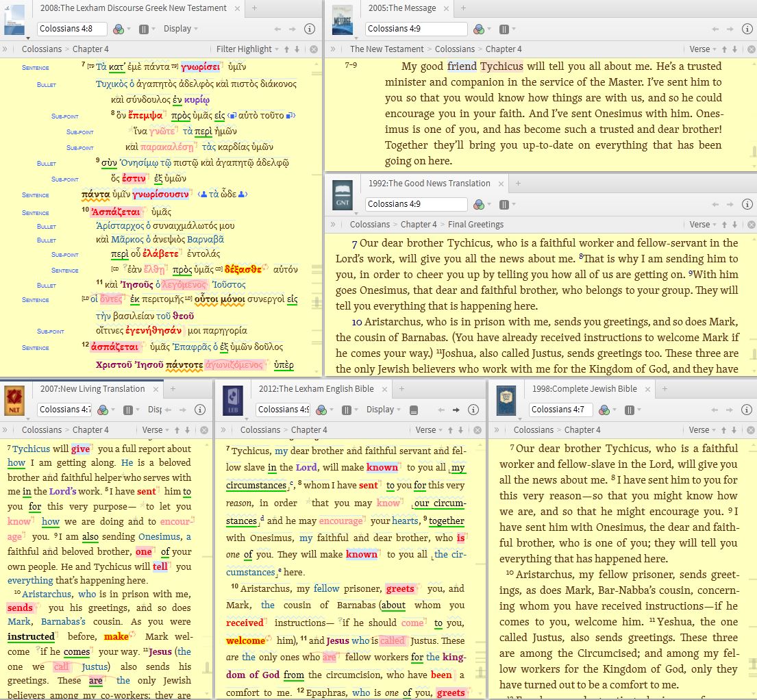Viewport: 757px width, 700px height.
Task: Open visual filters in New Living Translation panel
Action: point(103,410)
